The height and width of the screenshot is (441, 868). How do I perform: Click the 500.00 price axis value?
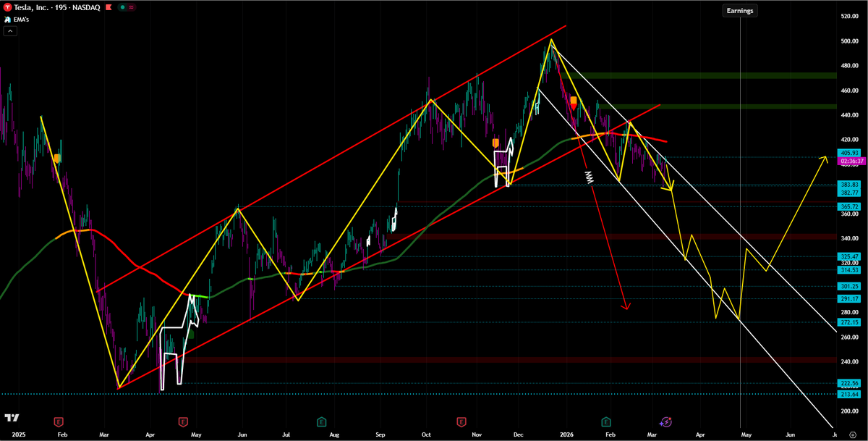pyautogui.click(x=849, y=41)
